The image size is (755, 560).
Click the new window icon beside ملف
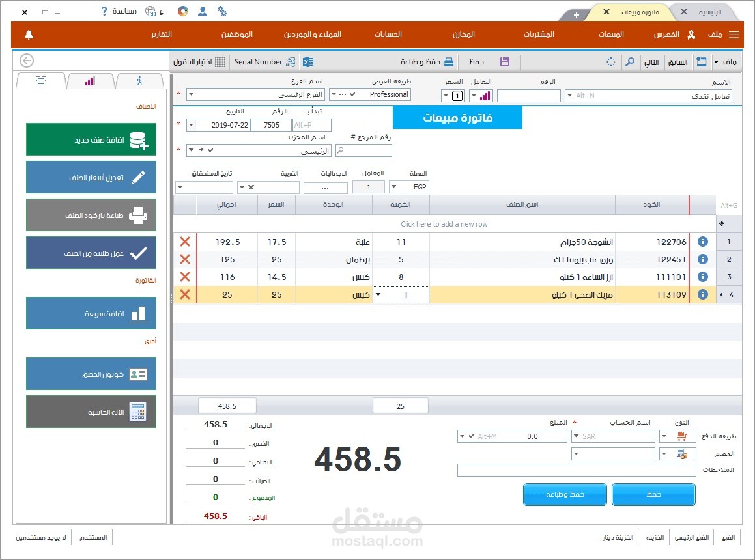702,62
